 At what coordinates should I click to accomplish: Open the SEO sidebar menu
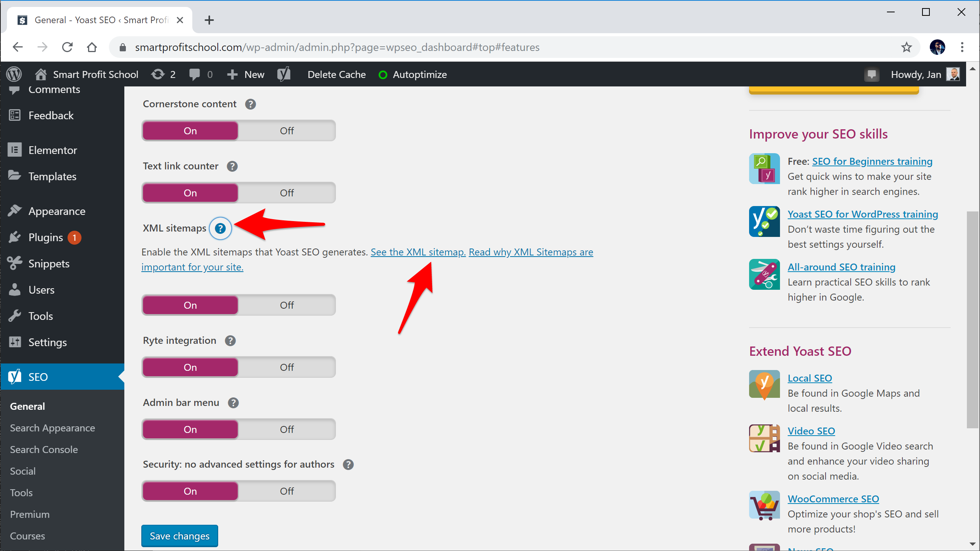pos(62,377)
